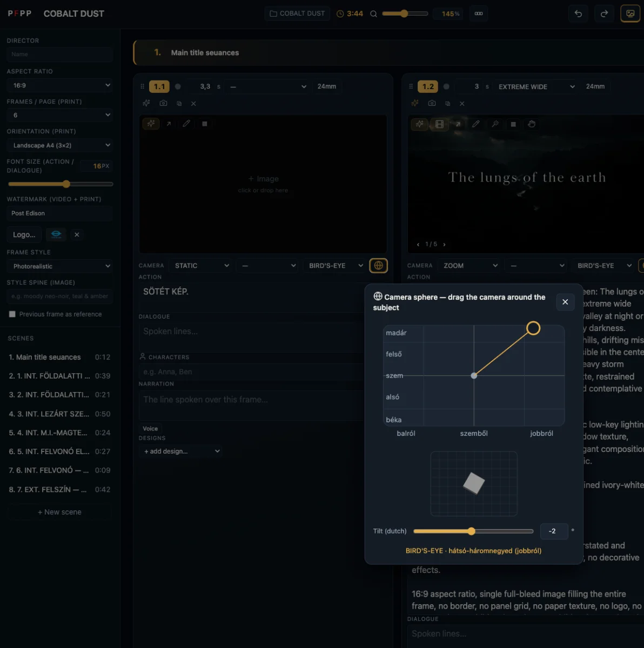Open the Frame Style Photorealistic dropdown
This screenshot has width=644, height=648.
coord(60,266)
